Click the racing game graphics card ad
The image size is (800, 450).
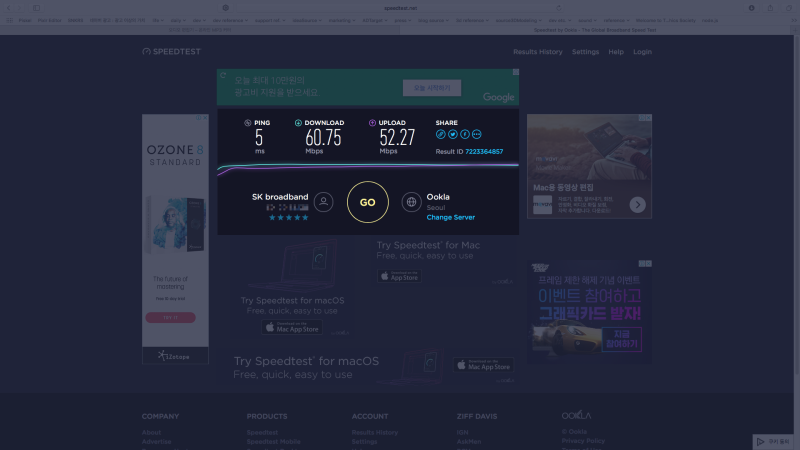[x=589, y=312]
